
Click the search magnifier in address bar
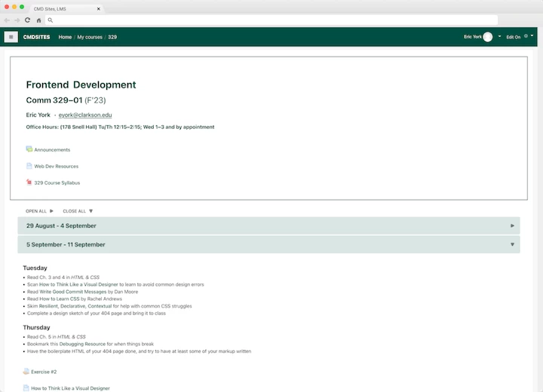(51, 20)
